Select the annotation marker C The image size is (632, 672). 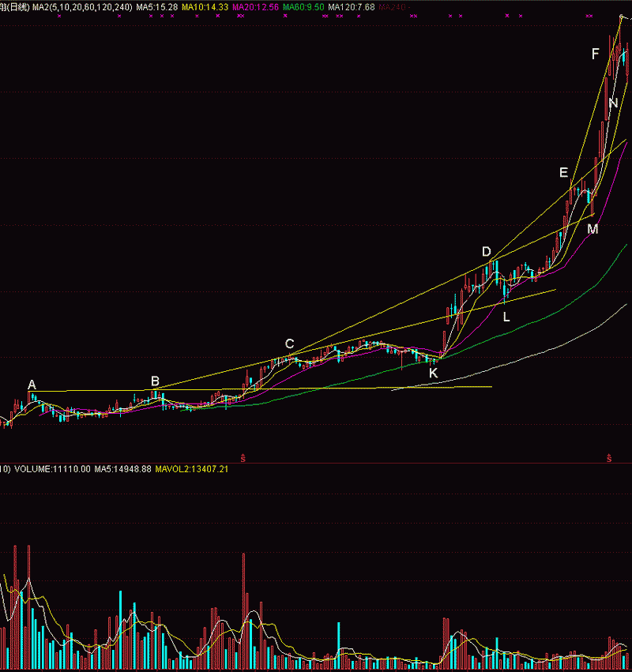point(289,344)
